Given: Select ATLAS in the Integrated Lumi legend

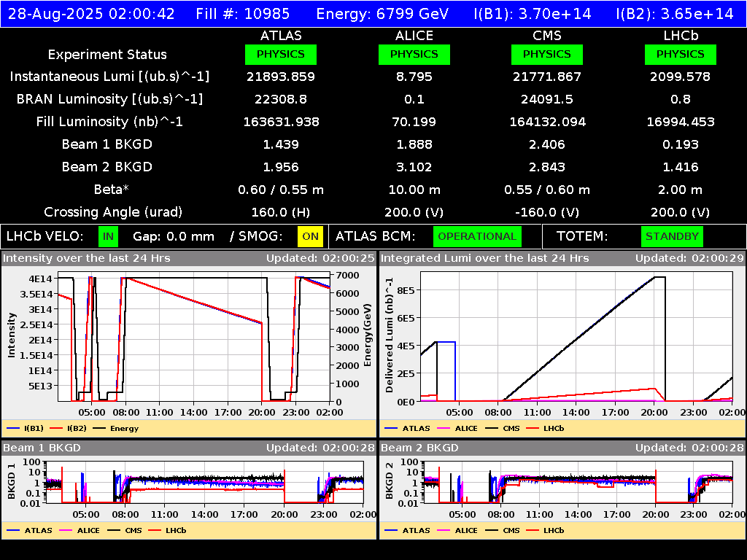Looking at the screenshot, I should coord(416,428).
